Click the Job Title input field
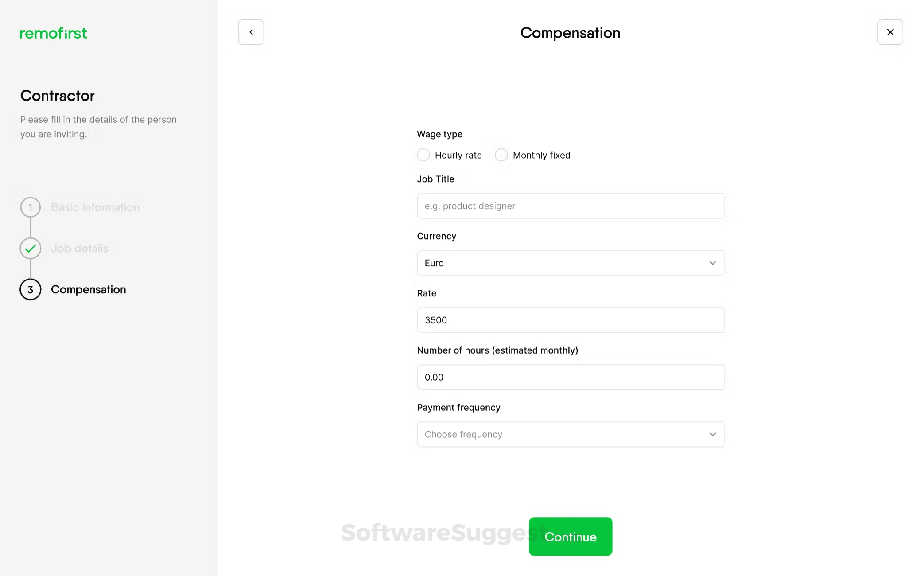The width and height of the screenshot is (924, 576). (571, 206)
